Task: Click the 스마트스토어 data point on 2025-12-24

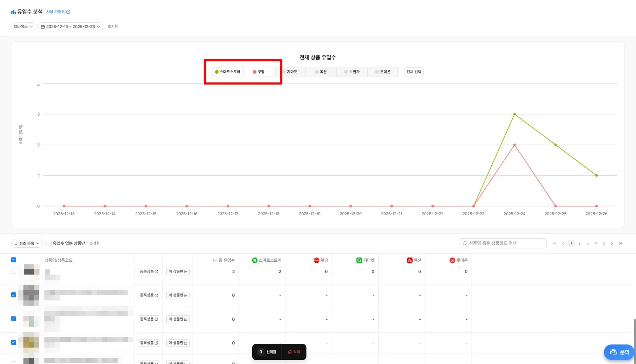Action: point(514,114)
